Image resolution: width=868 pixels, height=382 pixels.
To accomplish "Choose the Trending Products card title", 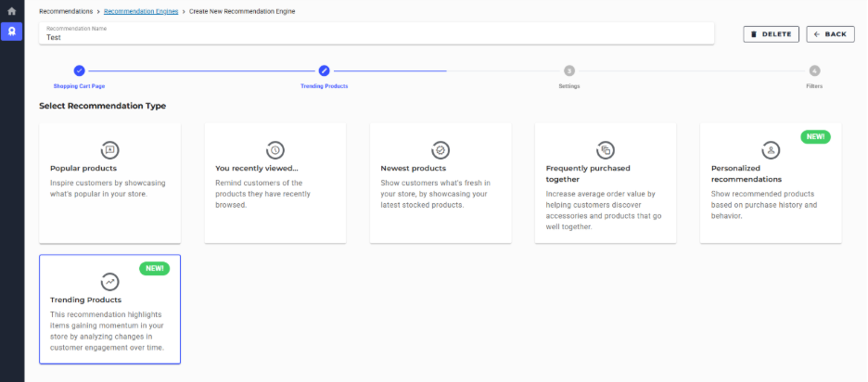I will (86, 300).
